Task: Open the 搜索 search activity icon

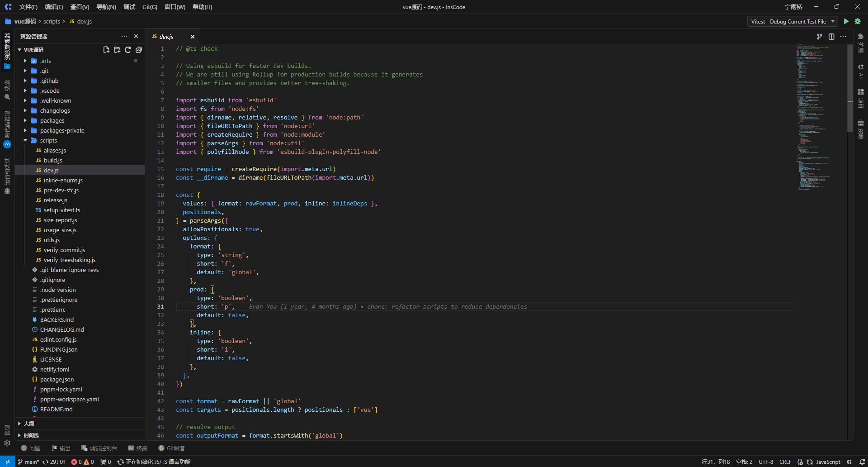Action: (x=7, y=90)
